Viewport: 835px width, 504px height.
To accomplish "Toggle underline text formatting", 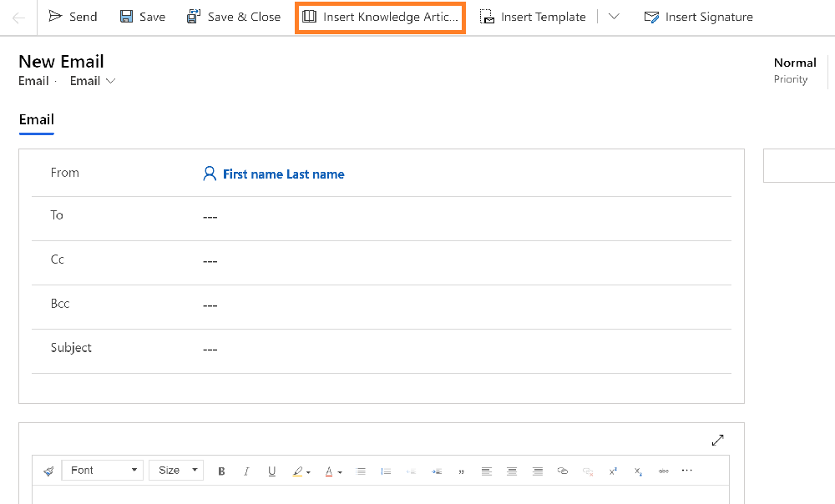I will (271, 470).
